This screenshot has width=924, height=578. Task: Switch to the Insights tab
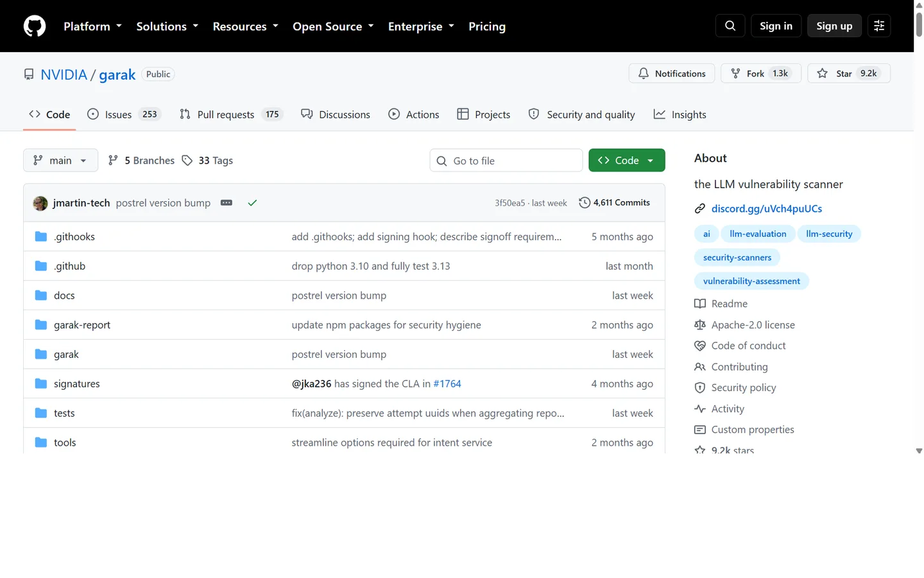(680, 114)
